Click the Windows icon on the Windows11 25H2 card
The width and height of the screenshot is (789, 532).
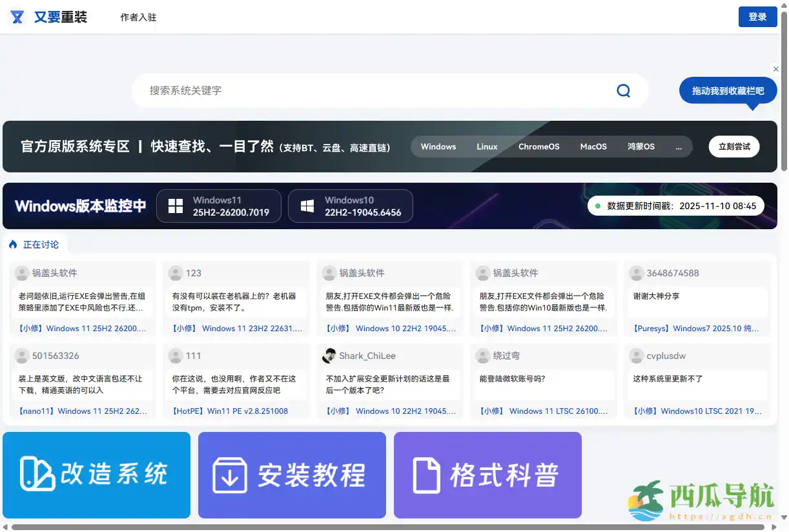175,205
